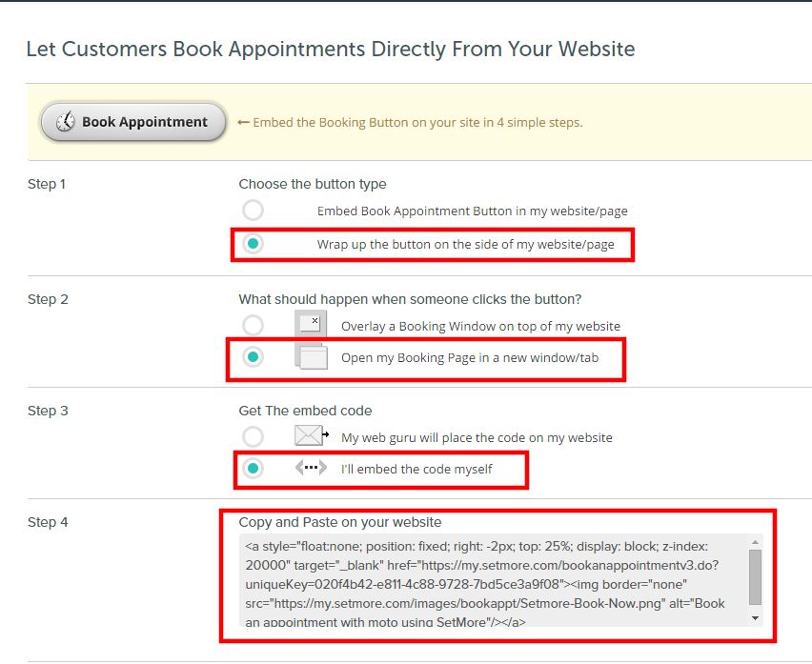Image resolution: width=812 pixels, height=664 pixels.
Task: Click My web guru will place code label
Action: [477, 438]
